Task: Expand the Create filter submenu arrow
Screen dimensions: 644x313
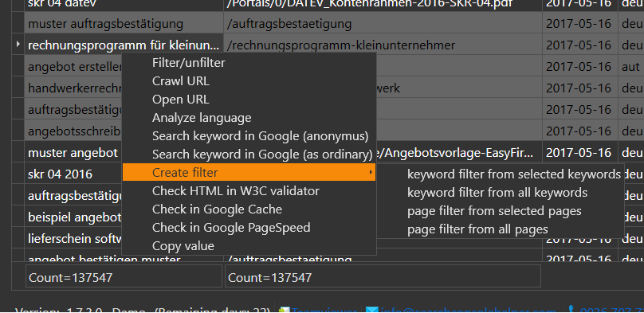Action: pyautogui.click(x=371, y=172)
